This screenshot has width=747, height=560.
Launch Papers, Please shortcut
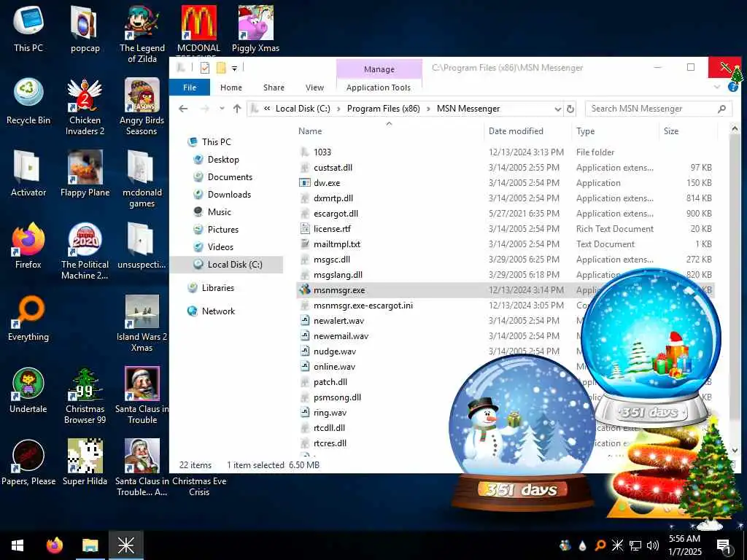pos(28,463)
